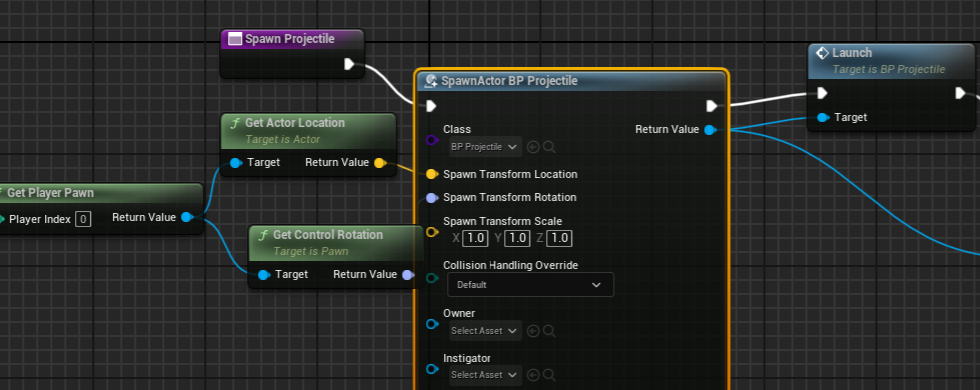This screenshot has height=390, width=980.
Task: Click the Get Control Rotation function icon
Action: [263, 235]
